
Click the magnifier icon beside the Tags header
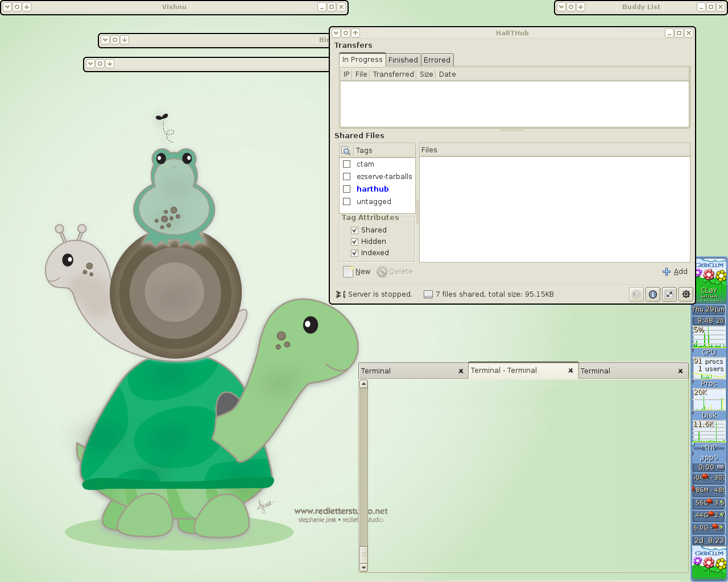coord(346,151)
